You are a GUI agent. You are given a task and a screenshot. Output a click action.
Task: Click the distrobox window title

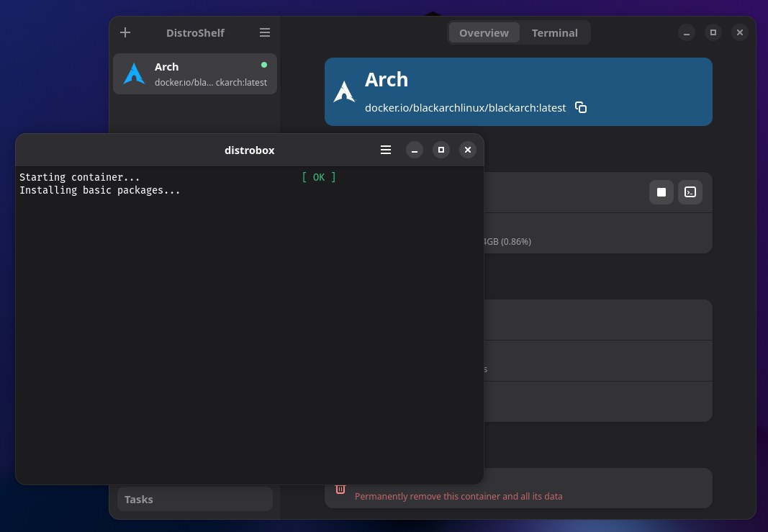pyautogui.click(x=249, y=150)
